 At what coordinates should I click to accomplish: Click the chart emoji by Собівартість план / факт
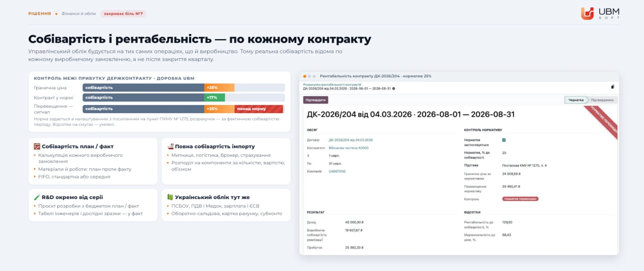pos(37,146)
